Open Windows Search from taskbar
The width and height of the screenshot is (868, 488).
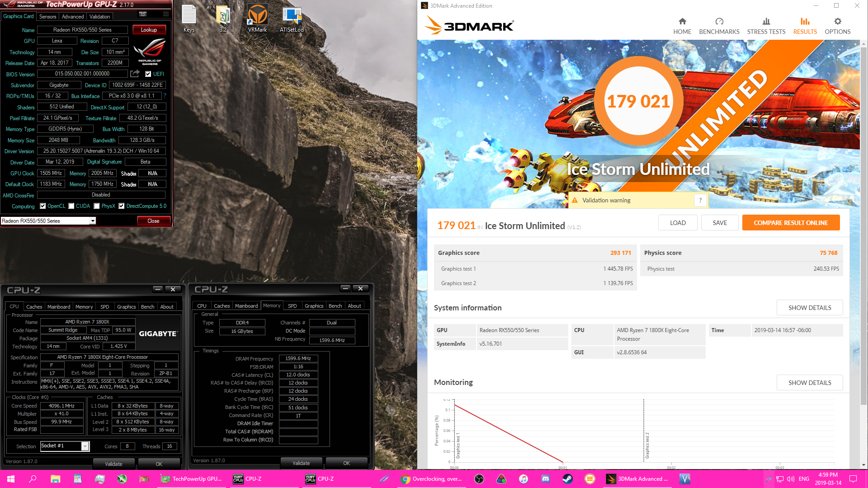point(33,479)
